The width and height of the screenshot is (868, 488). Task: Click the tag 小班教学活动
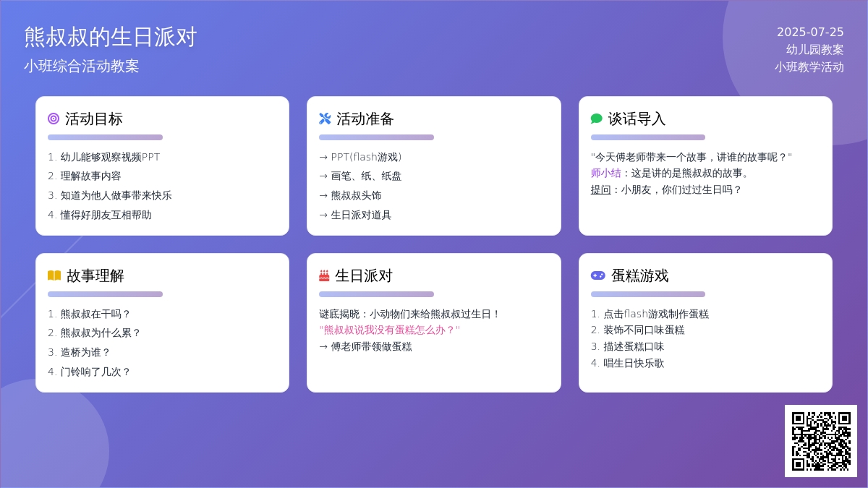coord(809,67)
